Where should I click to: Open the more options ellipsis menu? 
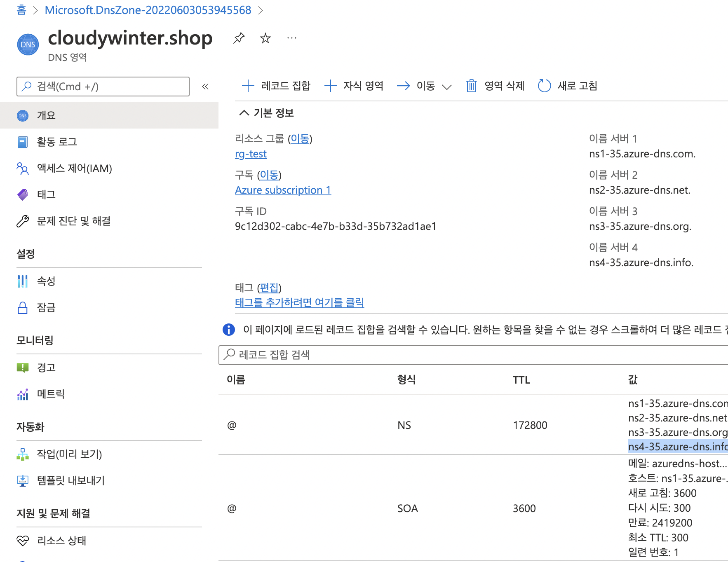pyautogui.click(x=291, y=38)
